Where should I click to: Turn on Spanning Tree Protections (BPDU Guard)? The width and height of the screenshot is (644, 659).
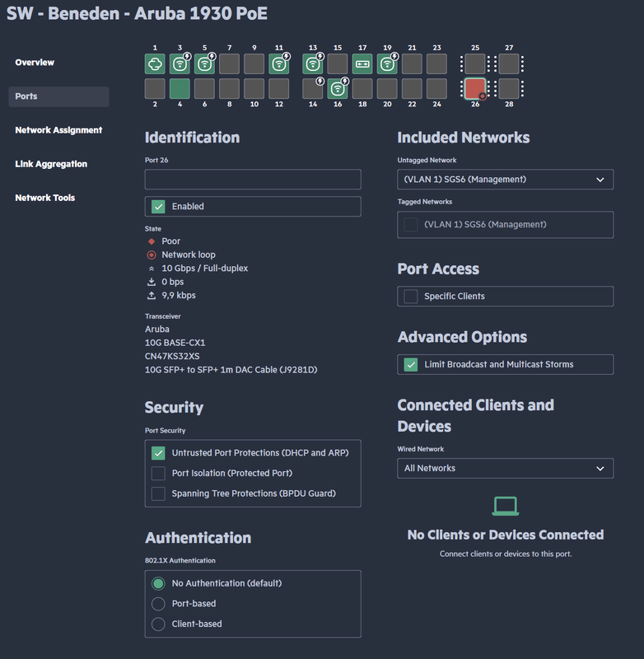[158, 493]
